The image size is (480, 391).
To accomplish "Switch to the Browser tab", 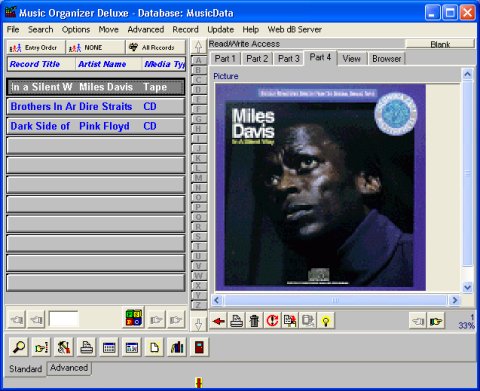I will click(387, 59).
